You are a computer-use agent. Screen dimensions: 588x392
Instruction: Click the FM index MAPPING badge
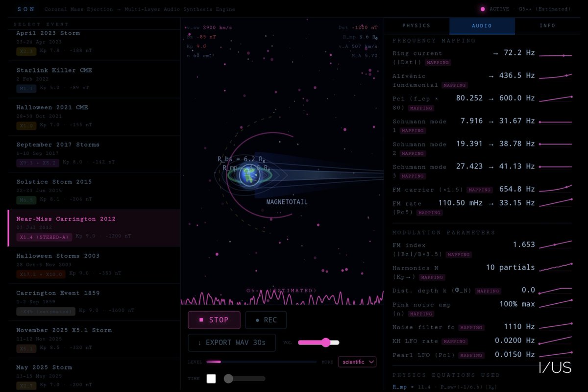point(459,255)
